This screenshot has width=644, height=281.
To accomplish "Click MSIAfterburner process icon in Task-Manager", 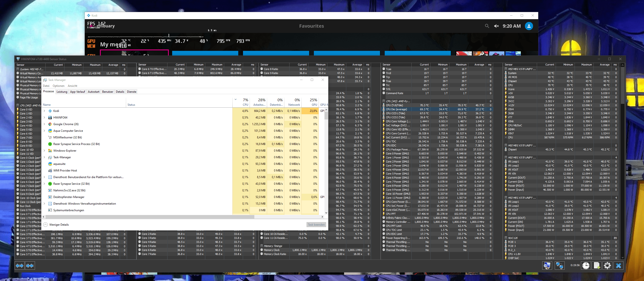I will (x=50, y=137).
